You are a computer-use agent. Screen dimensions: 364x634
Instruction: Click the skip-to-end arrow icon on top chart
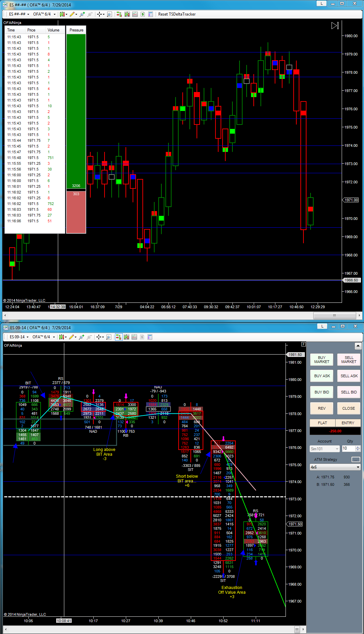tap(335, 25)
